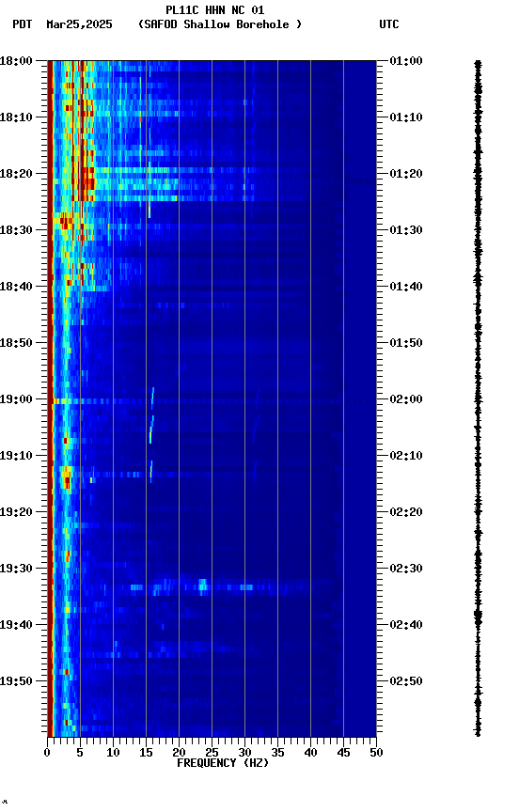Click the 40 Hz axis tick label
519x812 pixels.
coord(310,753)
